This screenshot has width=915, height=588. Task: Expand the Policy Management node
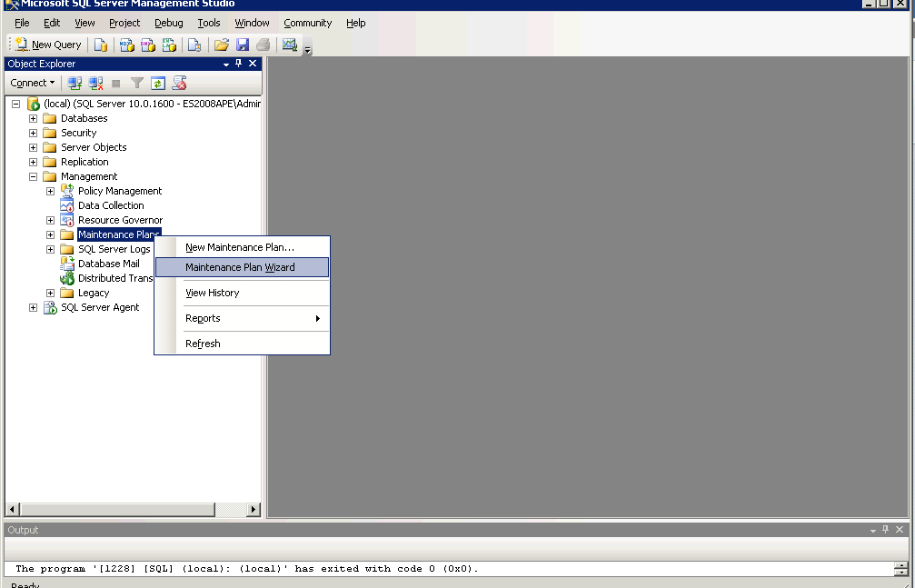point(50,191)
